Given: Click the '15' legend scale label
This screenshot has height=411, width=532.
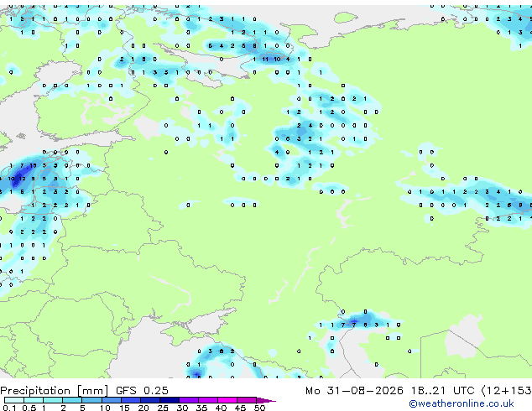Looking at the screenshot, I should tap(124, 408).
